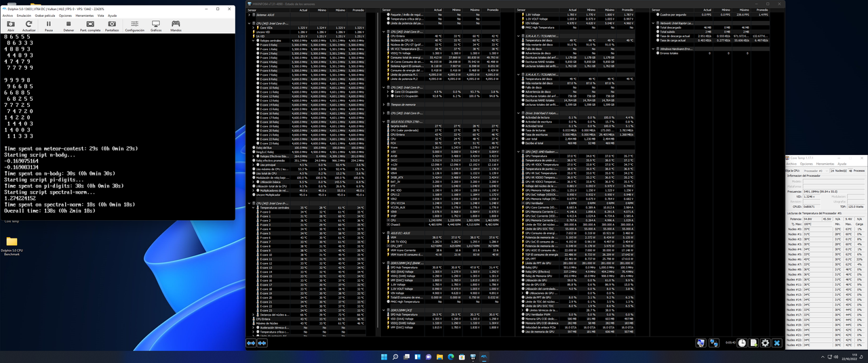Select Nucleo #6 row in Core Temp
The width and height of the screenshot is (868, 363).
pyautogui.click(x=825, y=259)
